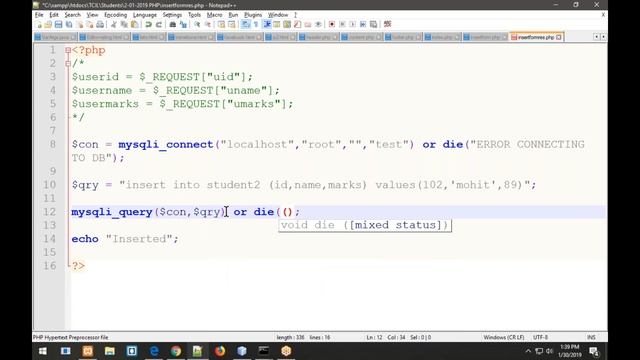Print the document with the printer icon
The image size is (640, 360).
coord(100,24)
